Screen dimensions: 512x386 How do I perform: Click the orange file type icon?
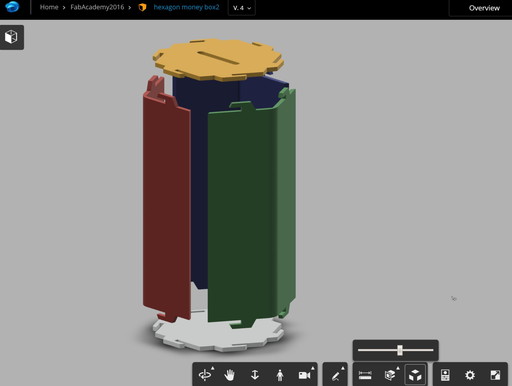coord(142,7)
